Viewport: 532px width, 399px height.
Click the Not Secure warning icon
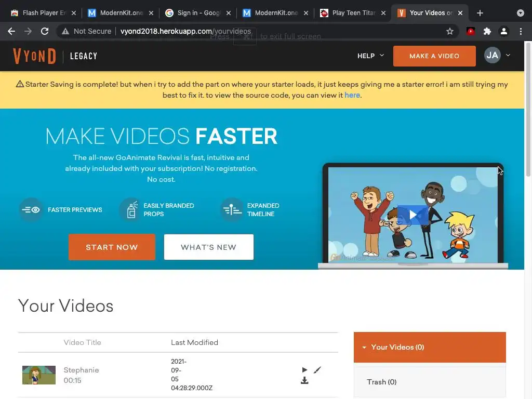pyautogui.click(x=65, y=31)
